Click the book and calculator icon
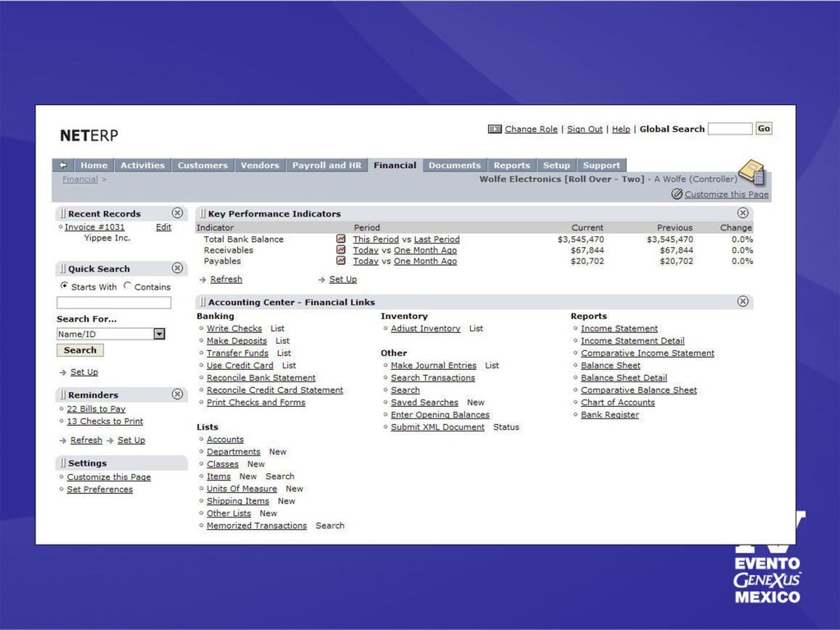Viewport: 840px width, 630px height. click(753, 171)
